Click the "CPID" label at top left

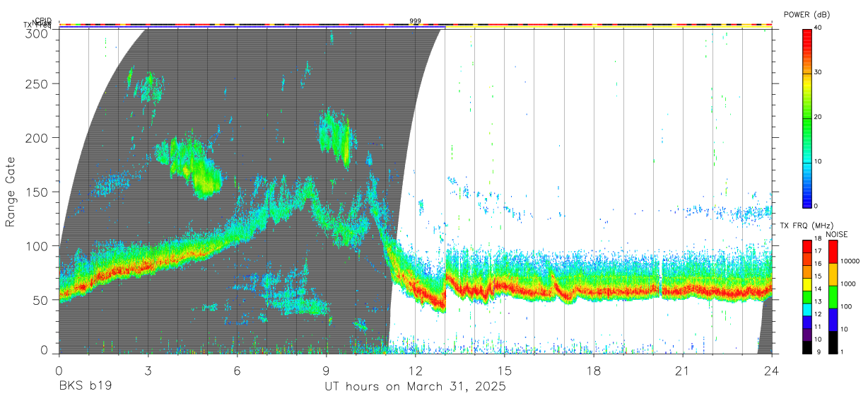pyautogui.click(x=43, y=21)
